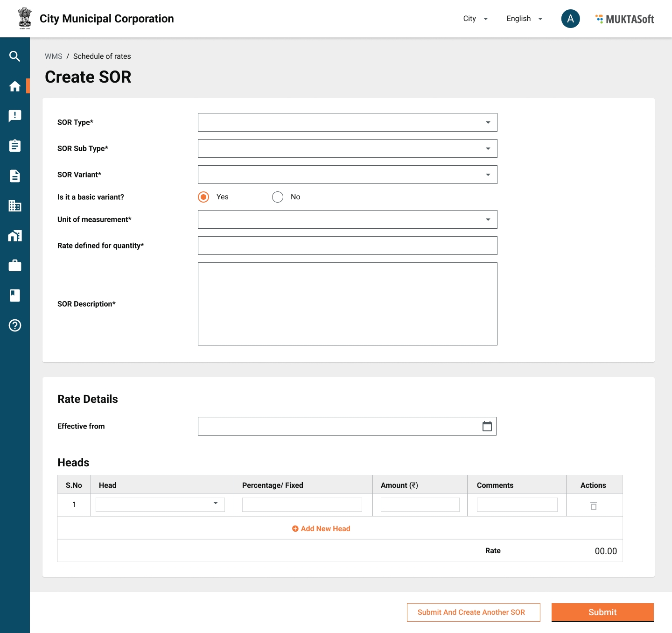Screen dimensions: 672x633
Task: Delete head row with trash icon
Action: 594,506
